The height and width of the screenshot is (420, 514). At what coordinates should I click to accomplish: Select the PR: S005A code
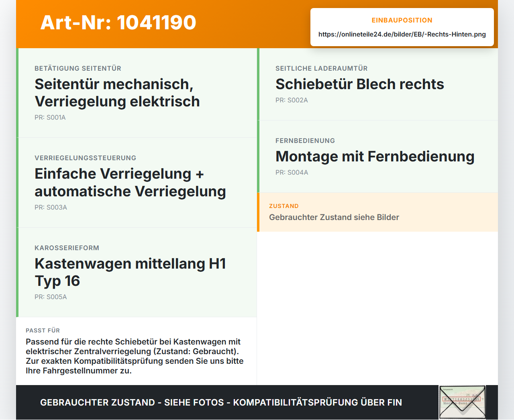(x=51, y=297)
